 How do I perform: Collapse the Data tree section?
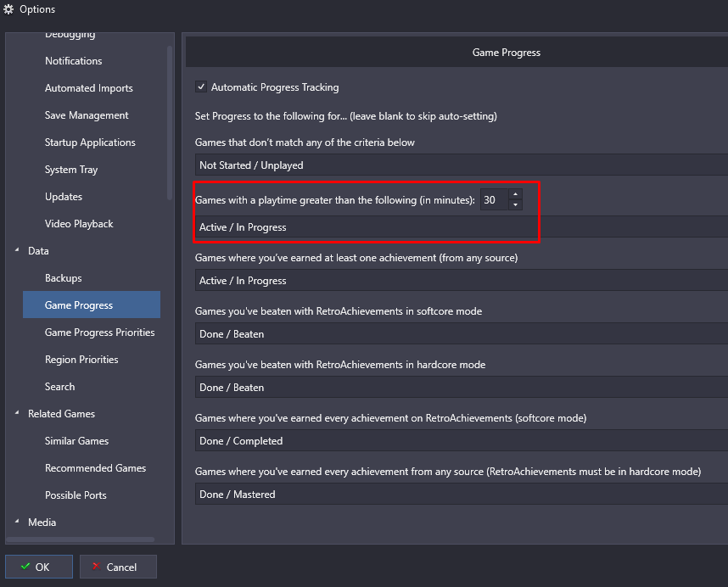[x=18, y=251]
